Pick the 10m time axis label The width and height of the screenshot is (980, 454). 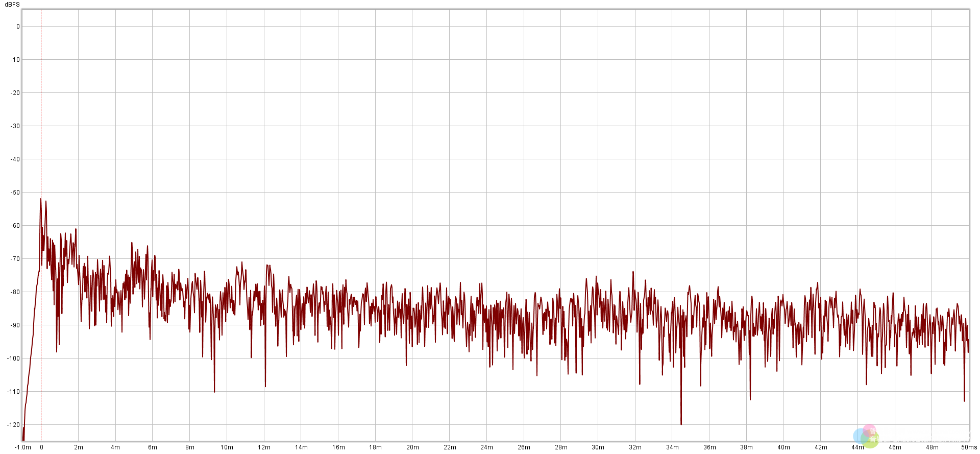[x=227, y=447]
